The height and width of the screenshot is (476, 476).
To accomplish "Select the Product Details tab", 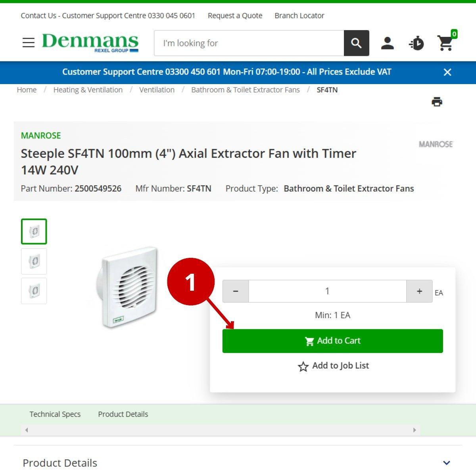I will tap(123, 414).
